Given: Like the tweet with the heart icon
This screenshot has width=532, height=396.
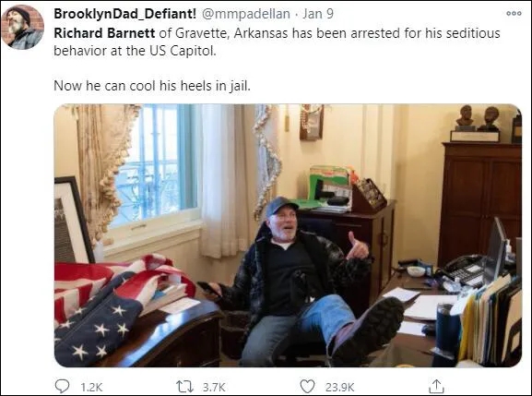Looking at the screenshot, I should tap(307, 387).
